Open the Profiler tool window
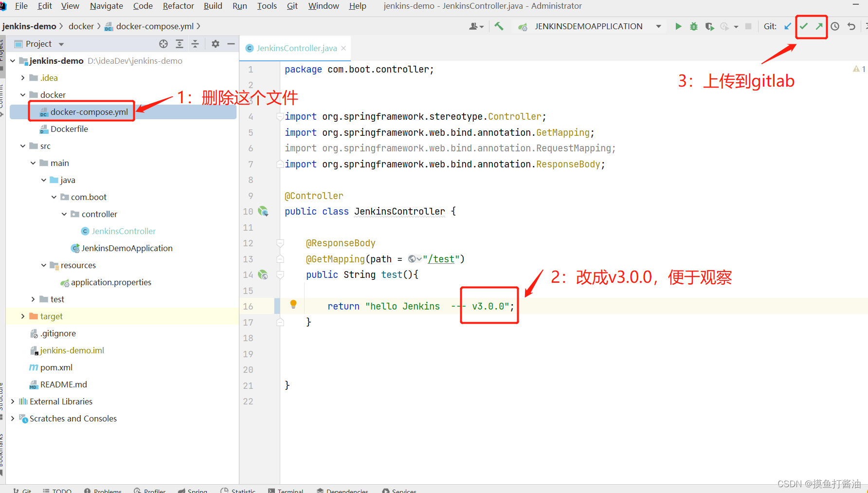This screenshot has height=493, width=868. (150, 490)
